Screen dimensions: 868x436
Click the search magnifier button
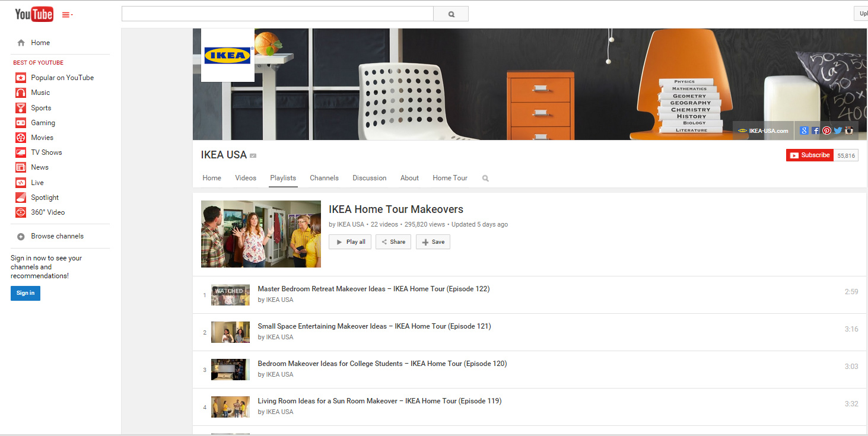[x=451, y=14]
